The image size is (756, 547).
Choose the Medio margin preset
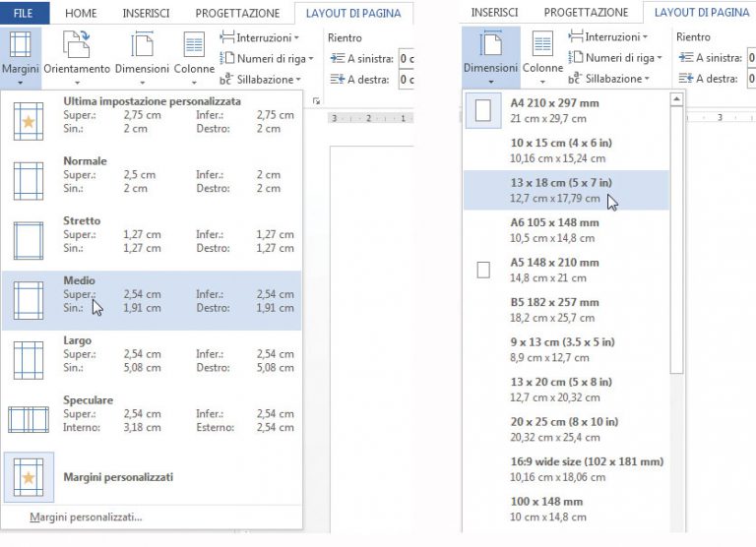(152, 300)
